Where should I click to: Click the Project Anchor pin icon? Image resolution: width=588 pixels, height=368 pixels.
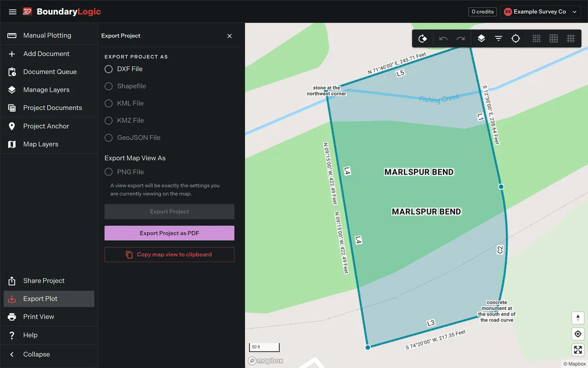[x=12, y=126]
